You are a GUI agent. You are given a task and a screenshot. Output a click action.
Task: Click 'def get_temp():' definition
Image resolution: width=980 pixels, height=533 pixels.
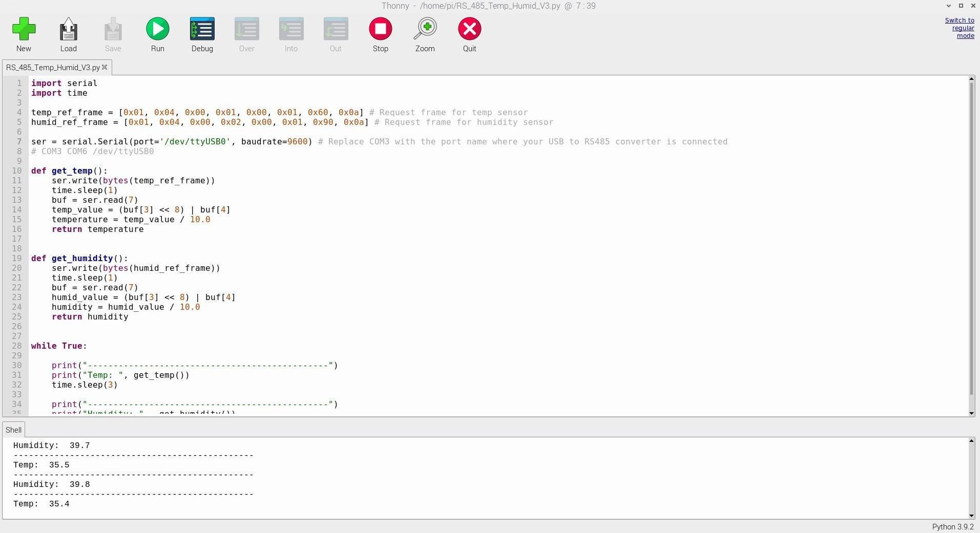coord(69,170)
